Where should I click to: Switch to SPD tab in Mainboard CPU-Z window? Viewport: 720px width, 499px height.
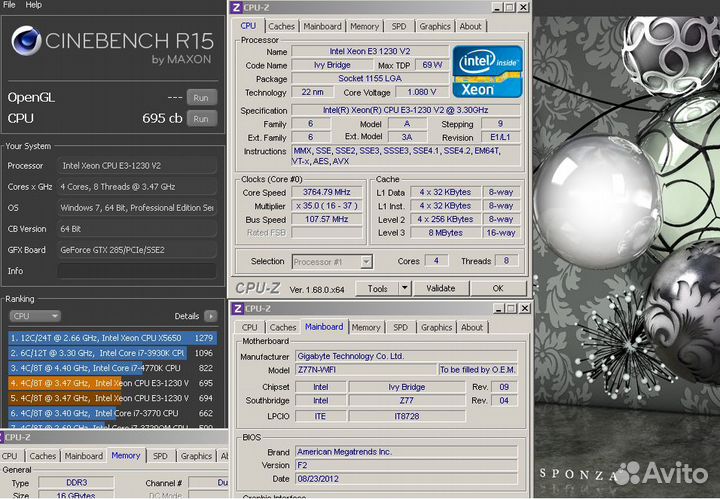coord(400,327)
